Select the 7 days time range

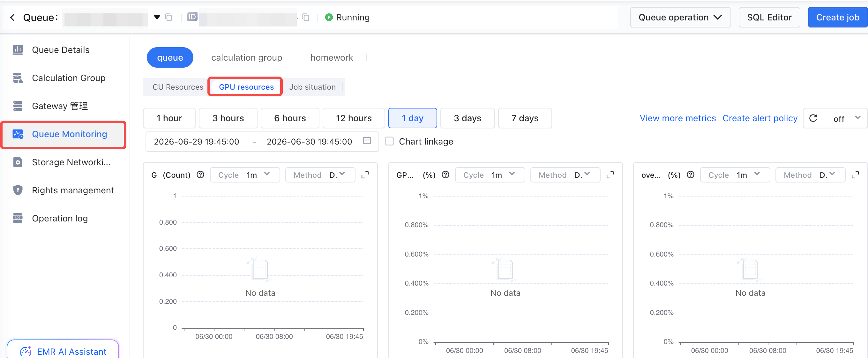pyautogui.click(x=525, y=118)
